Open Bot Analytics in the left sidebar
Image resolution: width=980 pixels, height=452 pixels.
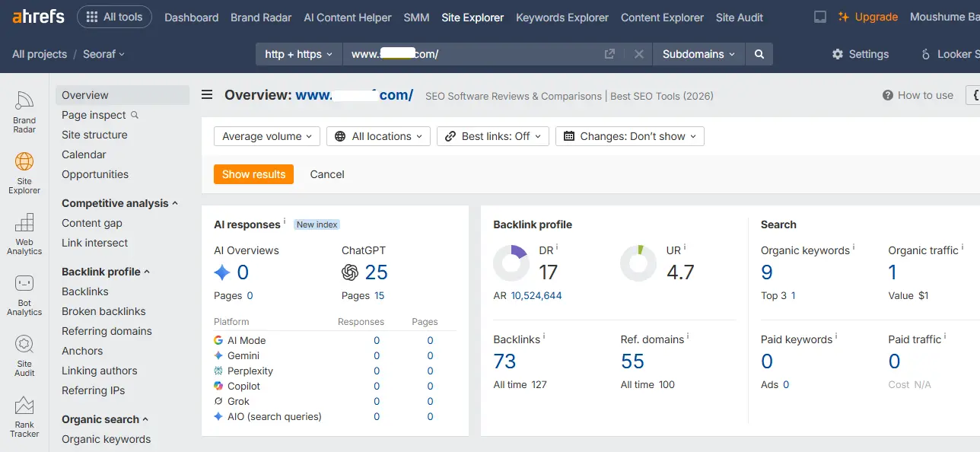point(24,294)
